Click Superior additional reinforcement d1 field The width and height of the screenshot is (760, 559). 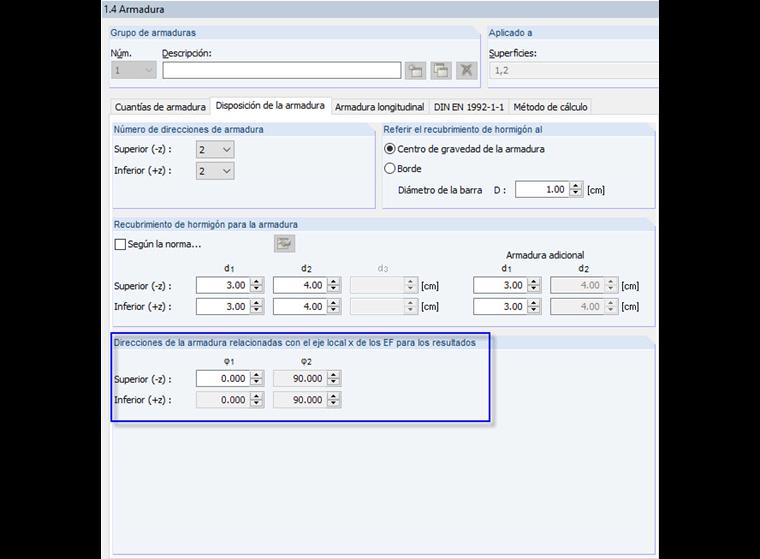(500, 286)
